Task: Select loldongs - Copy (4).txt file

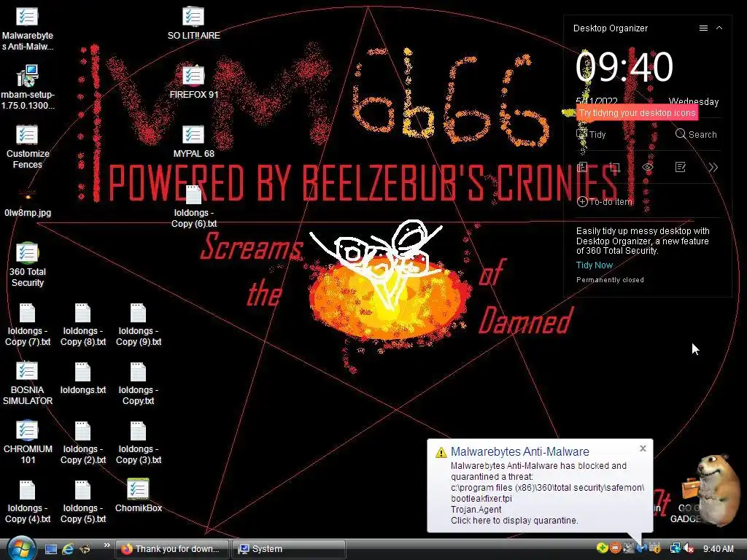Action: (27, 501)
